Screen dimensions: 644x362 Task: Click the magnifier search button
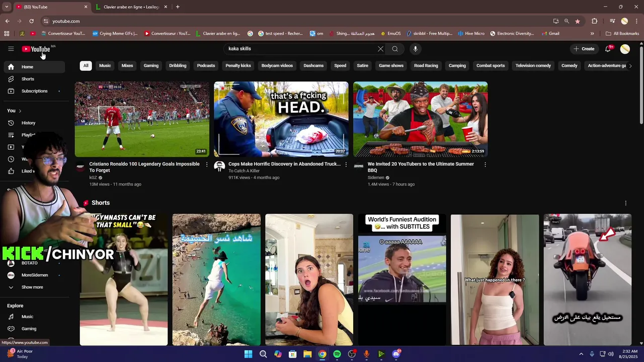pos(395,49)
